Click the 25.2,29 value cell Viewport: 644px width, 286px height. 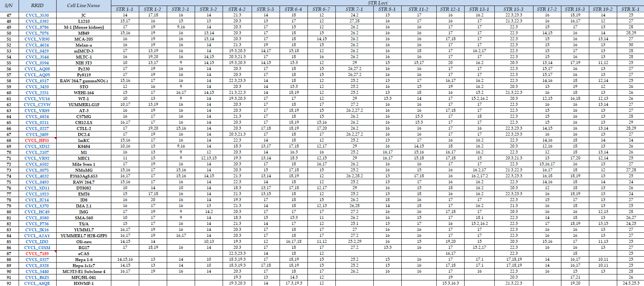[354, 242]
